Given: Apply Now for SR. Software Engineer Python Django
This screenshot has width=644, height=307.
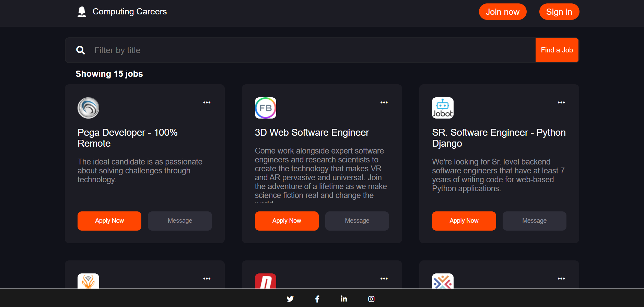Looking at the screenshot, I should (464, 221).
